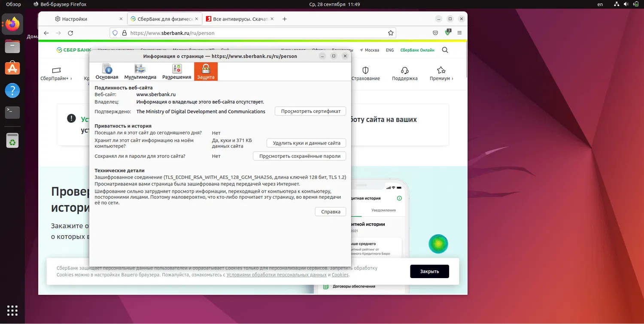Open Премиум star section

441,74
